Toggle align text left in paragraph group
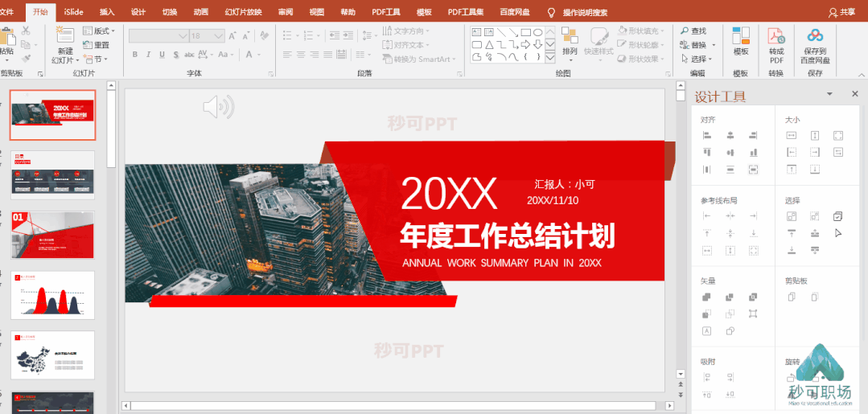The image size is (868, 414). (x=287, y=54)
